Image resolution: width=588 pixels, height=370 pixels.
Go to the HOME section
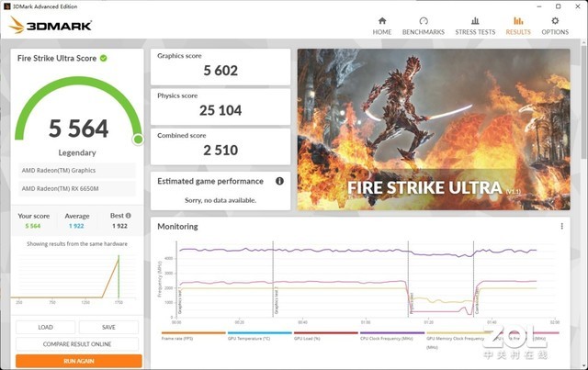pyautogui.click(x=382, y=26)
